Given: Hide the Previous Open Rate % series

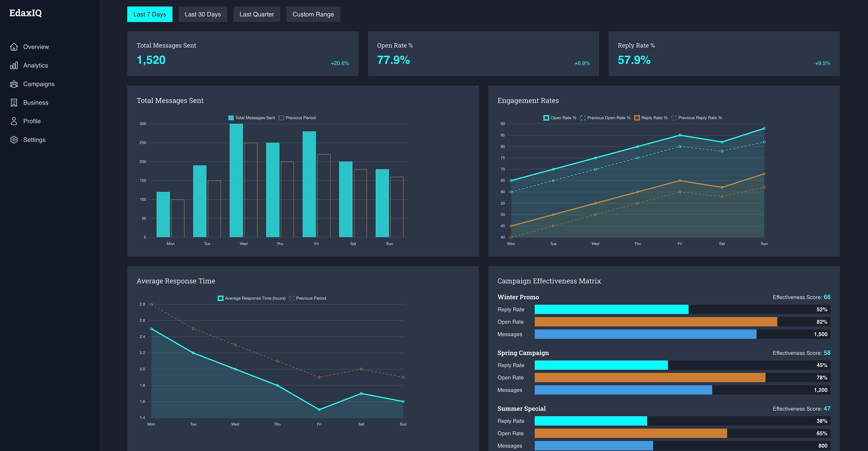Looking at the screenshot, I should point(605,118).
